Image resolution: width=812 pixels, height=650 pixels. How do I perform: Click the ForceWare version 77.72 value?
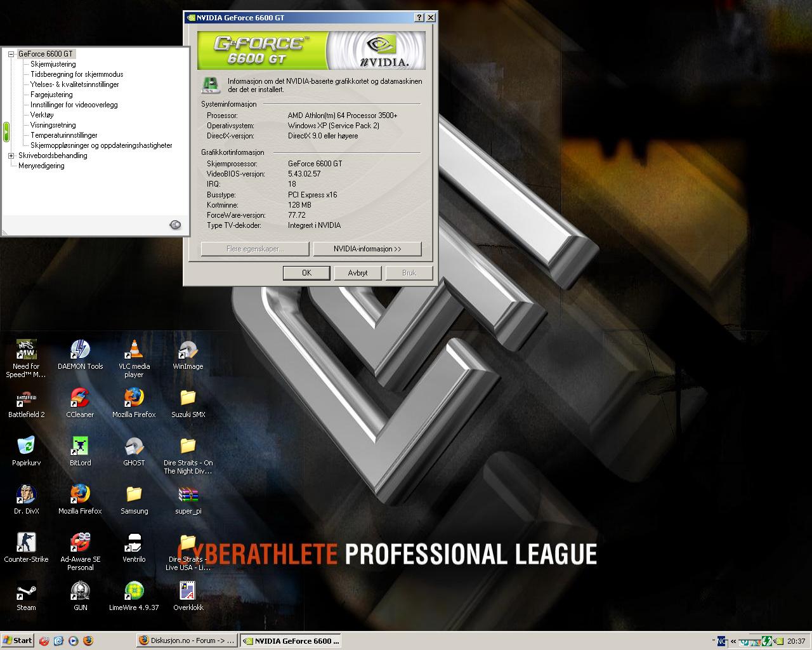pos(297,215)
